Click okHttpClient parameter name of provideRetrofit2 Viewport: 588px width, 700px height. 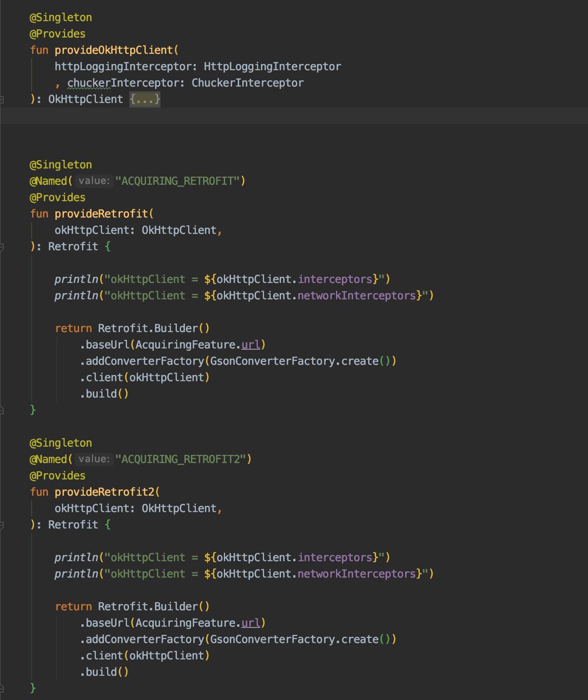pyautogui.click(x=92, y=509)
